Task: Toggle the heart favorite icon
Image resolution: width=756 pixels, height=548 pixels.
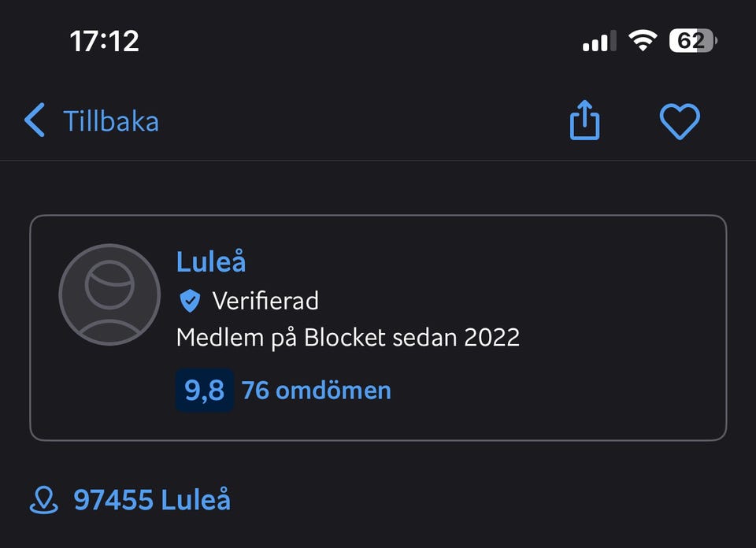Action: click(679, 122)
